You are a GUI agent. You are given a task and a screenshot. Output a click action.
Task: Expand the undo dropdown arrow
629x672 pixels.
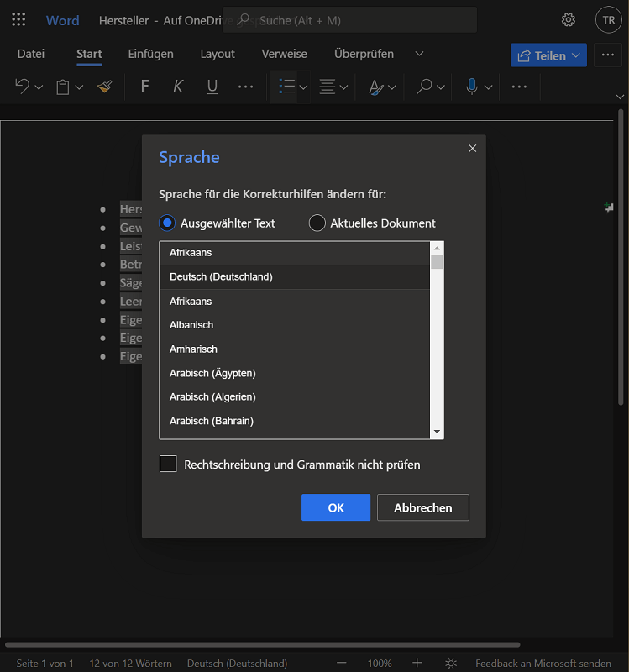point(39,87)
